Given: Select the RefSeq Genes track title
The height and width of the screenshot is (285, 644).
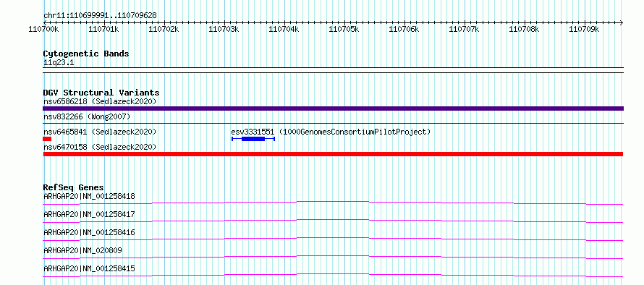Looking at the screenshot, I should pyautogui.click(x=74, y=187).
